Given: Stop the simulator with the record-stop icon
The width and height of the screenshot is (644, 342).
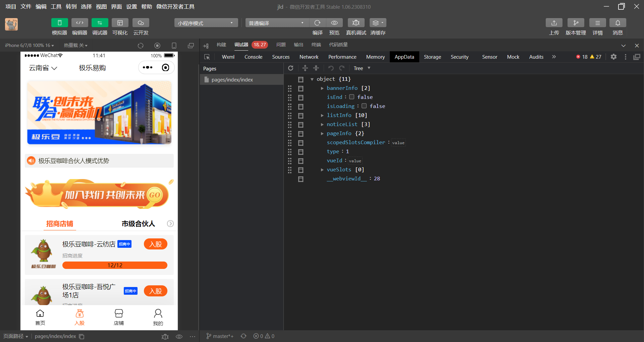Looking at the screenshot, I should (157, 46).
